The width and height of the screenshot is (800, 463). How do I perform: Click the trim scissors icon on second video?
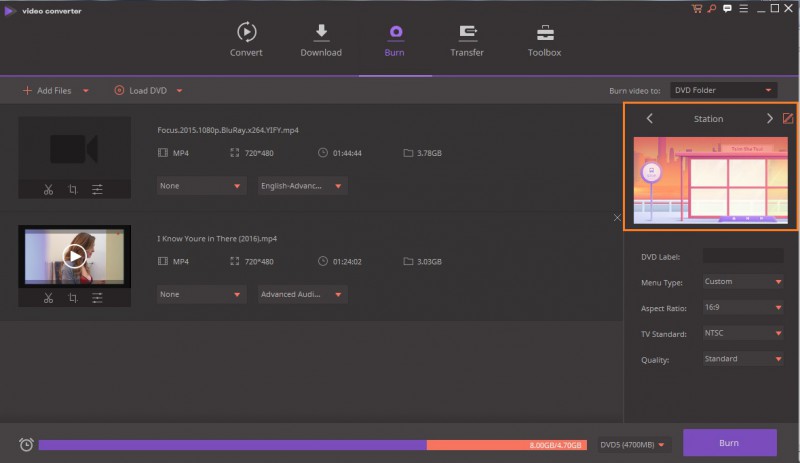[x=48, y=297]
